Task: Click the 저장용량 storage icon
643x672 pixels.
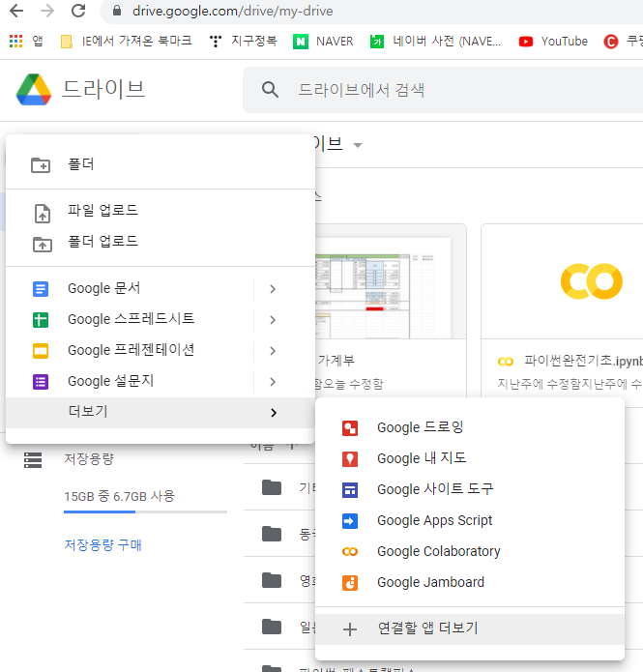Action: tap(33, 460)
